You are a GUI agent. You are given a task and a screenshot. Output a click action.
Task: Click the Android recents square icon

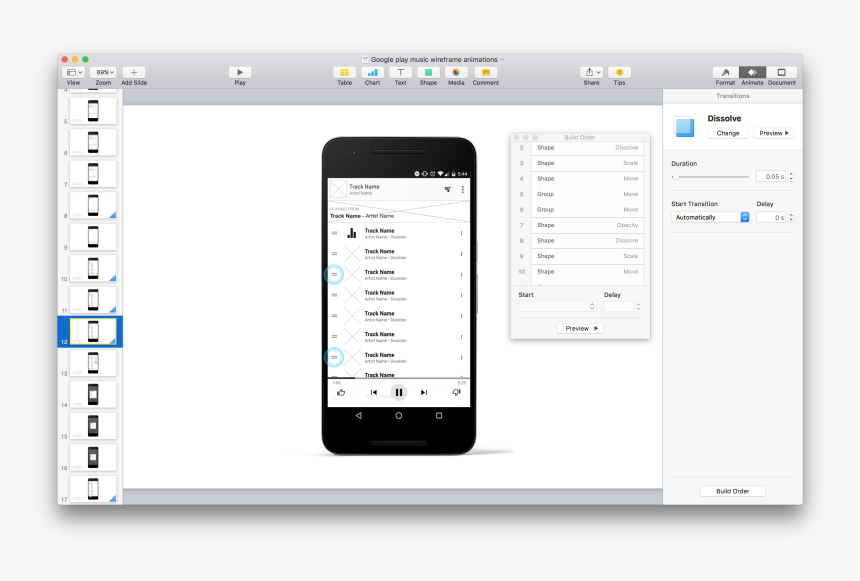(439, 415)
